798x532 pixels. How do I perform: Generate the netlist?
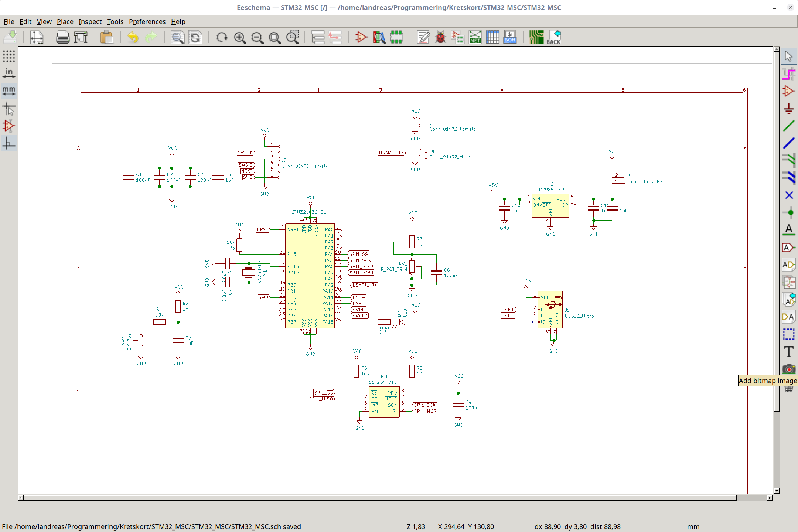pos(475,37)
